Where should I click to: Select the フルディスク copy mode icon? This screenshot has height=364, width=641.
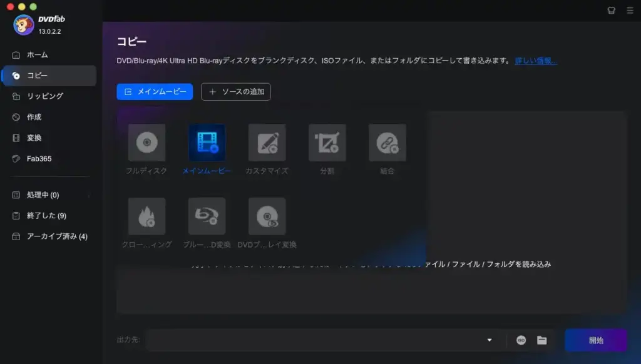(146, 142)
